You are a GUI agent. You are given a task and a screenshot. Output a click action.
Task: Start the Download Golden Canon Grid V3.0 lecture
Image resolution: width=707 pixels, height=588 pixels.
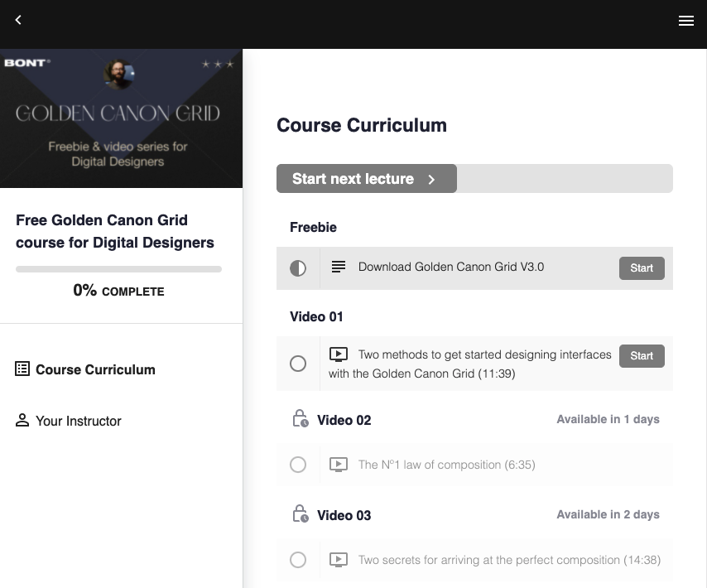tap(642, 268)
